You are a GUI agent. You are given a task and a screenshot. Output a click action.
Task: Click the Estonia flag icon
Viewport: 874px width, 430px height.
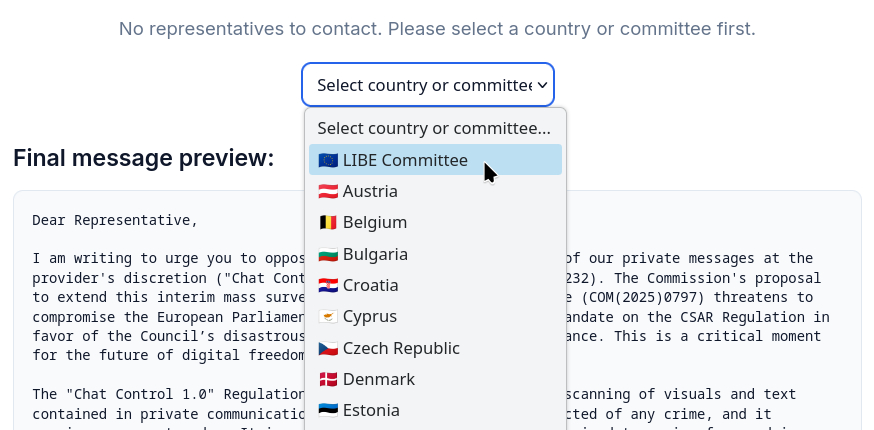[x=327, y=410]
